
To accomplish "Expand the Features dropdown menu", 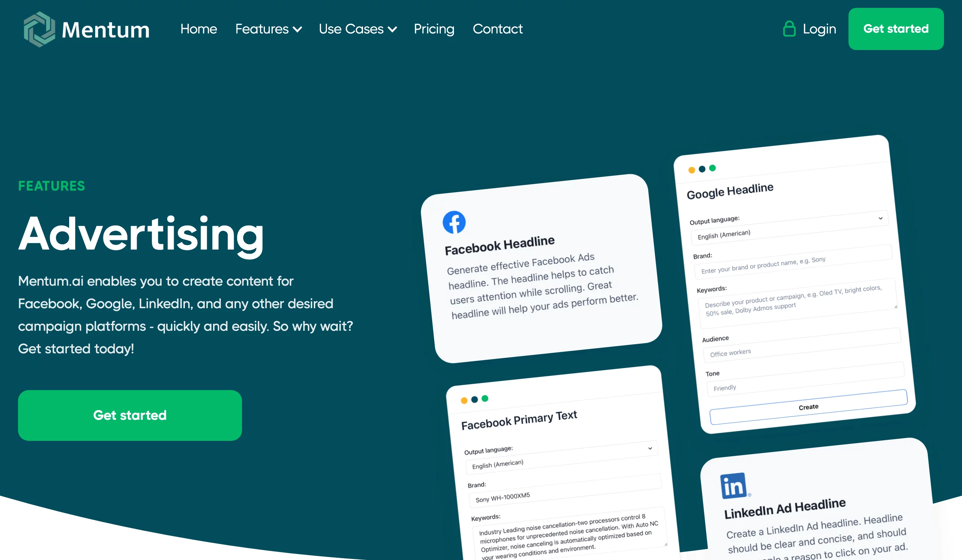I will pos(268,29).
